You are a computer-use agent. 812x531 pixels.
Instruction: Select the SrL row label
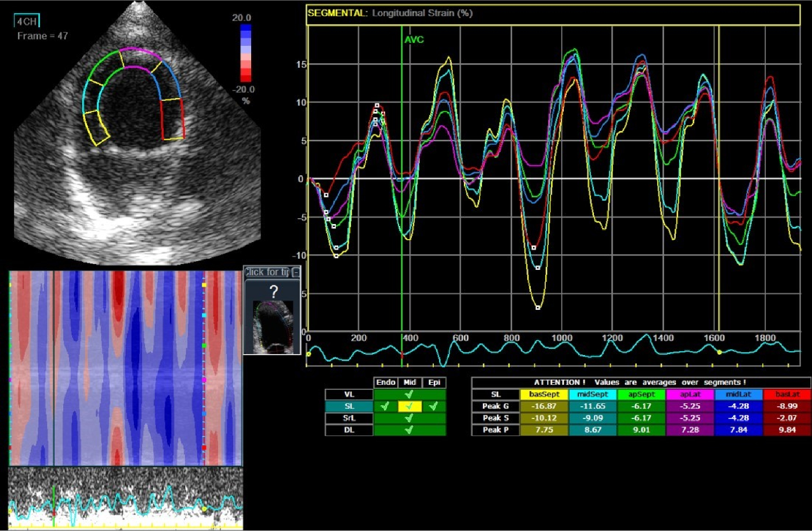coord(349,418)
